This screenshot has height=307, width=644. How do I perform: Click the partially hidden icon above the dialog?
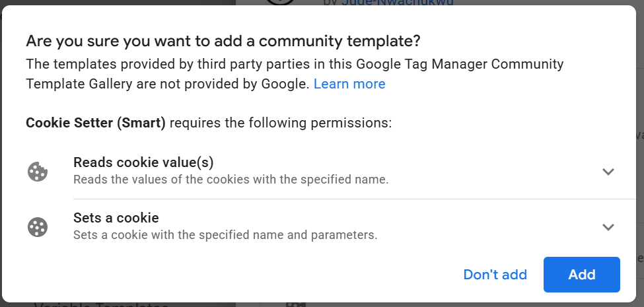(x=281, y=2)
